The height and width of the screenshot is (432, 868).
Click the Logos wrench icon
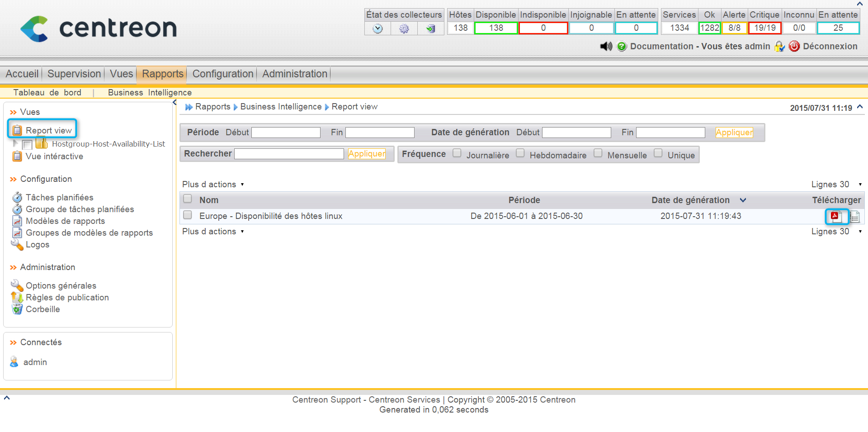[17, 244]
